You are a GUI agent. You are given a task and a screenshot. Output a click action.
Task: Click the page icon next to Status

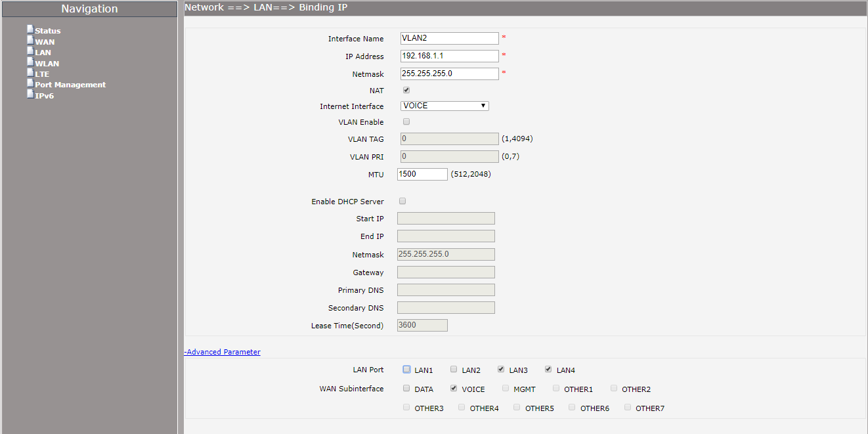[x=30, y=30]
